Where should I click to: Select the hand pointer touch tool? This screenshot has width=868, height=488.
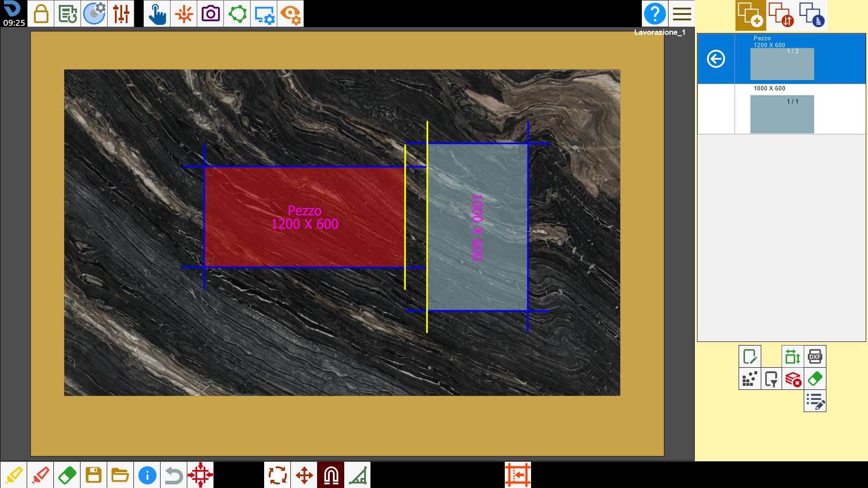pos(157,14)
